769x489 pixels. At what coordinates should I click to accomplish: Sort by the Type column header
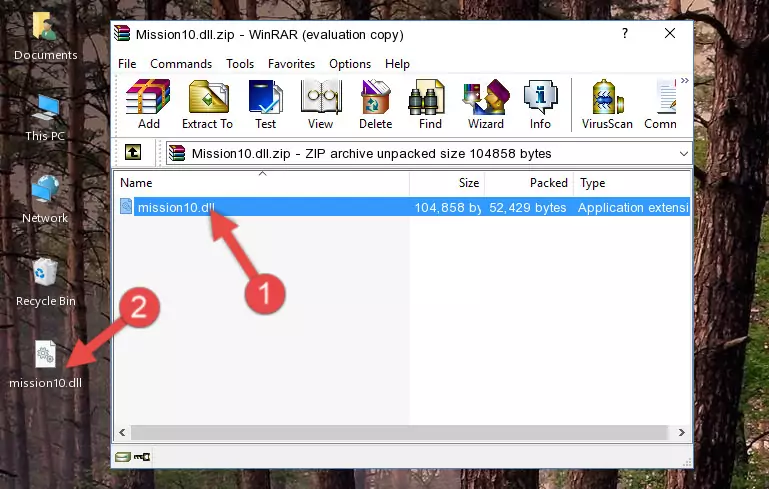click(x=632, y=183)
